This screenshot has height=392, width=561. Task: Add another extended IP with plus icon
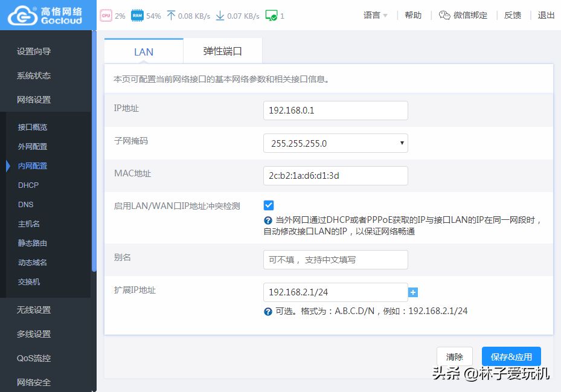(413, 292)
